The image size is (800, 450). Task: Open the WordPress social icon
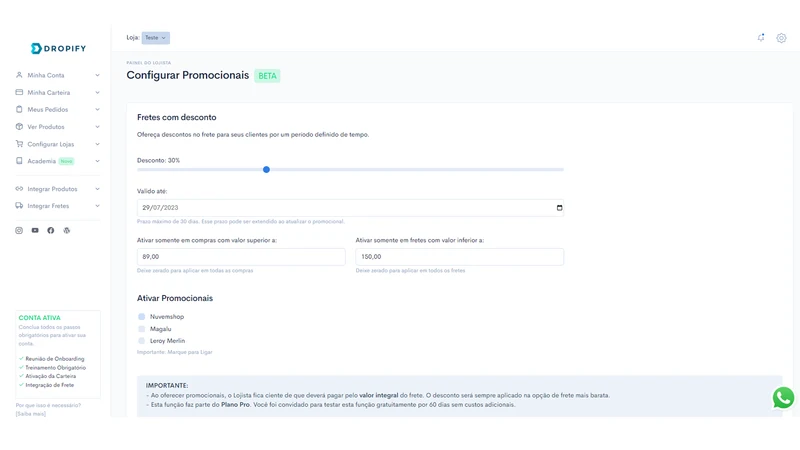tap(66, 231)
